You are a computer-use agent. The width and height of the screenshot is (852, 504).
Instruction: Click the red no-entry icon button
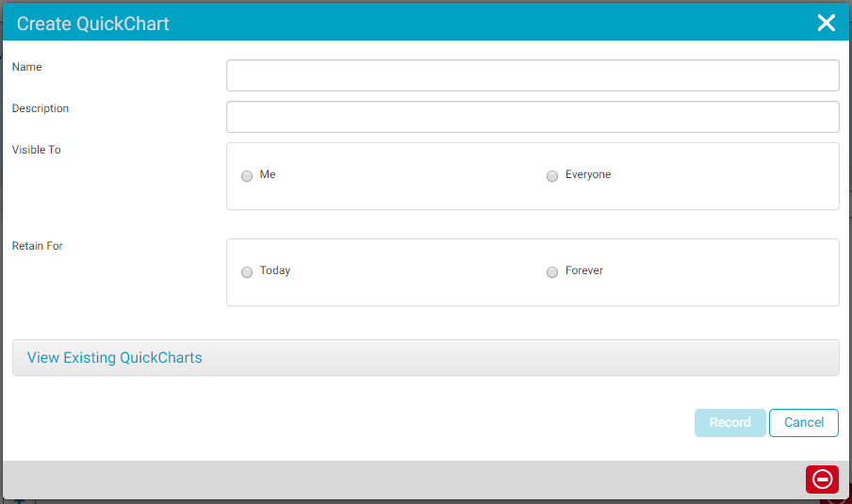coord(822,480)
